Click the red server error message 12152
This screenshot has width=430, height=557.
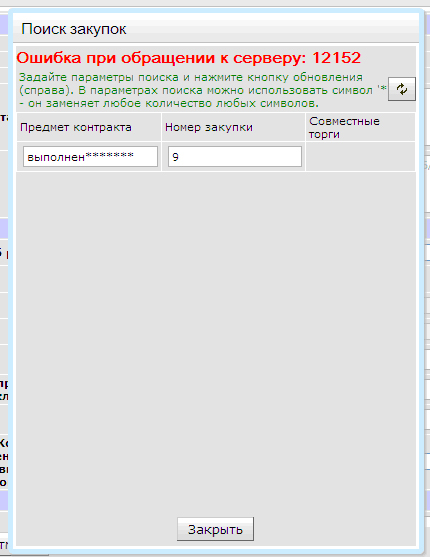pos(189,58)
